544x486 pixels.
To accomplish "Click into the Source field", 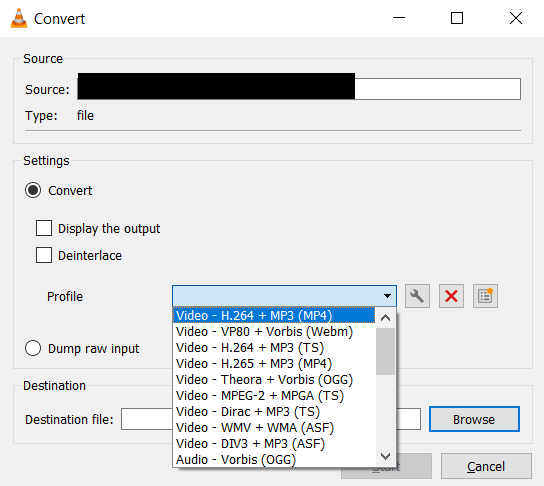I will click(299, 89).
